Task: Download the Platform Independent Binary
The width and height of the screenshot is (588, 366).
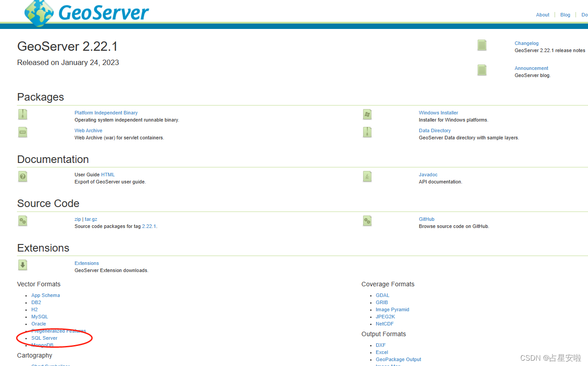Action: pos(106,113)
